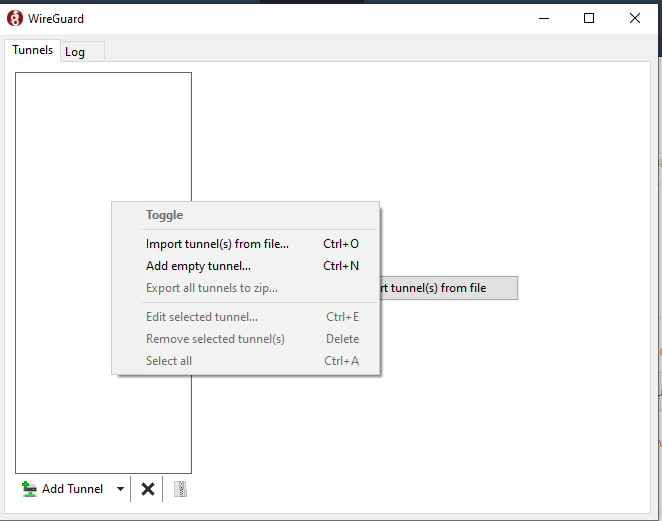This screenshot has height=521, width=662.
Task: Minimize the WireGuard window
Action: 544,18
